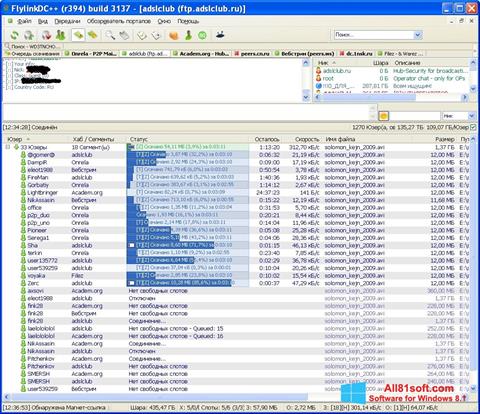Toggle the highlighted download queue toolbar icon

click(78, 35)
